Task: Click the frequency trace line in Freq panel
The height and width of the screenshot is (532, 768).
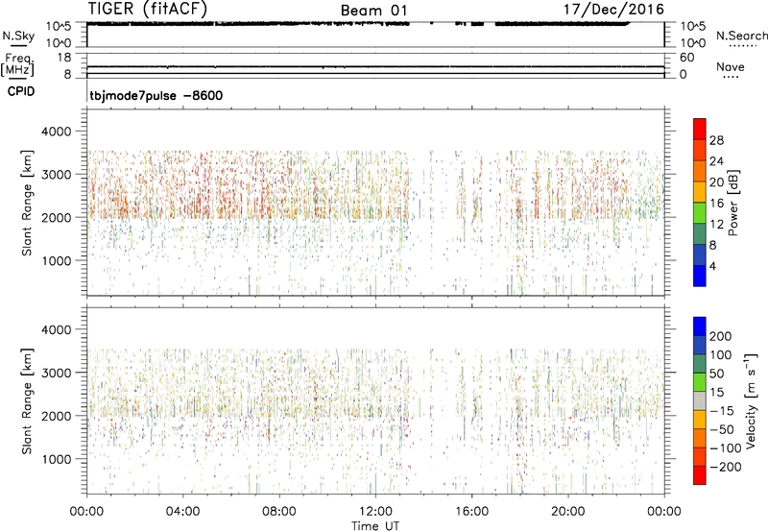Action: tap(375, 66)
